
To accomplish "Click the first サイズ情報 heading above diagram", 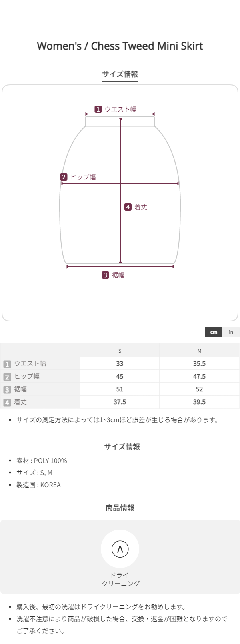I will [x=120, y=74].
